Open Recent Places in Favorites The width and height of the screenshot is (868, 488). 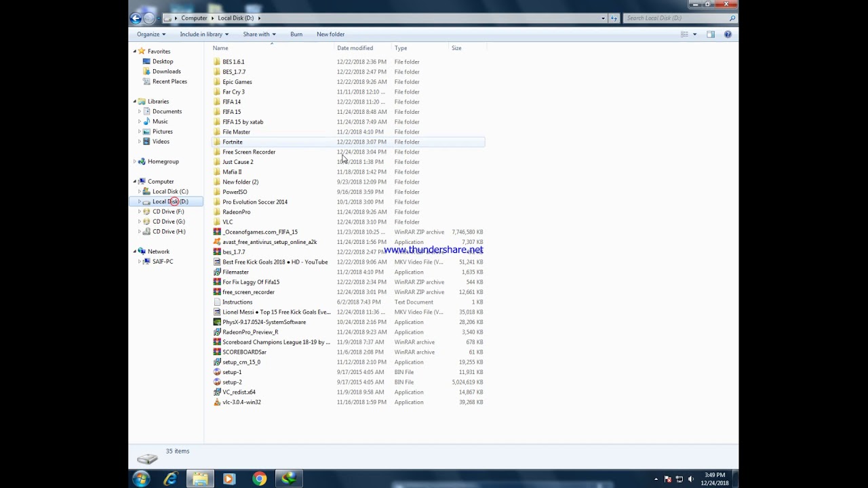pyautogui.click(x=170, y=81)
